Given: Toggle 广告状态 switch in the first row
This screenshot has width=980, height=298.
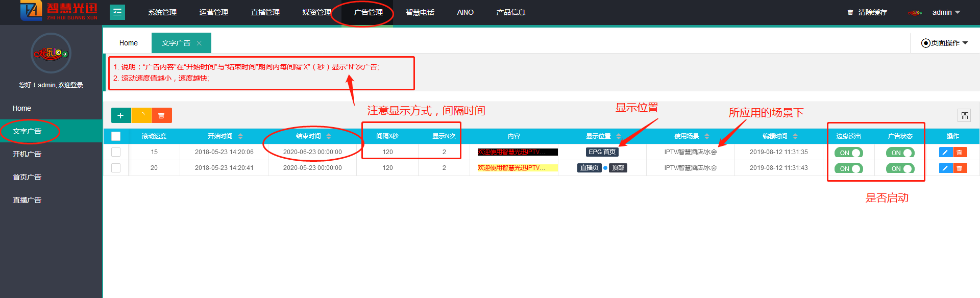Looking at the screenshot, I should [900, 153].
